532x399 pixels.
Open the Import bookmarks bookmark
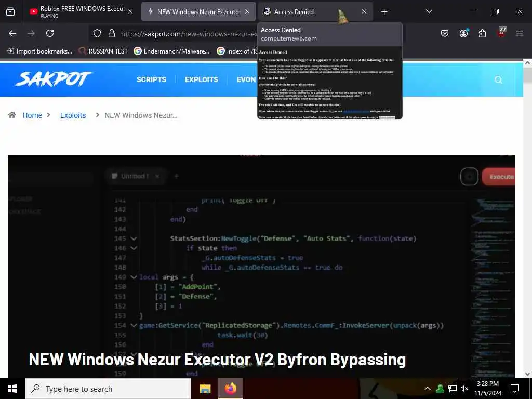39,51
